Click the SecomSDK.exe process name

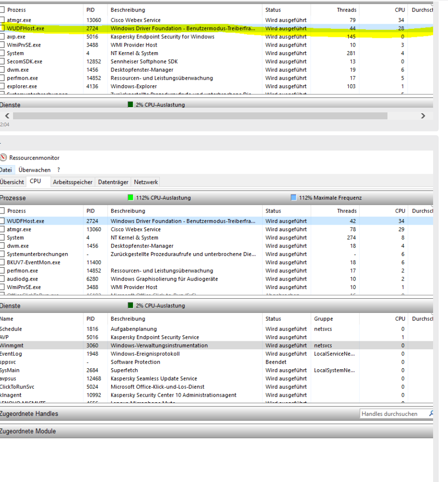pos(25,62)
